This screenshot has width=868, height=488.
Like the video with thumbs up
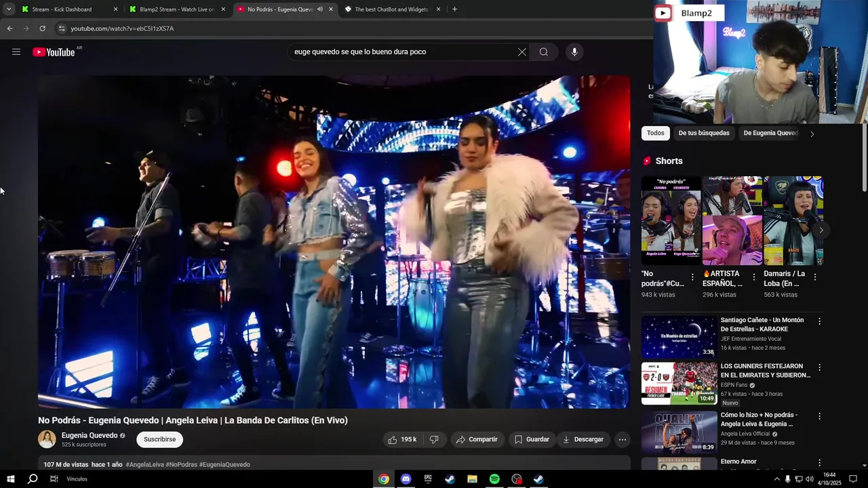[x=402, y=440]
